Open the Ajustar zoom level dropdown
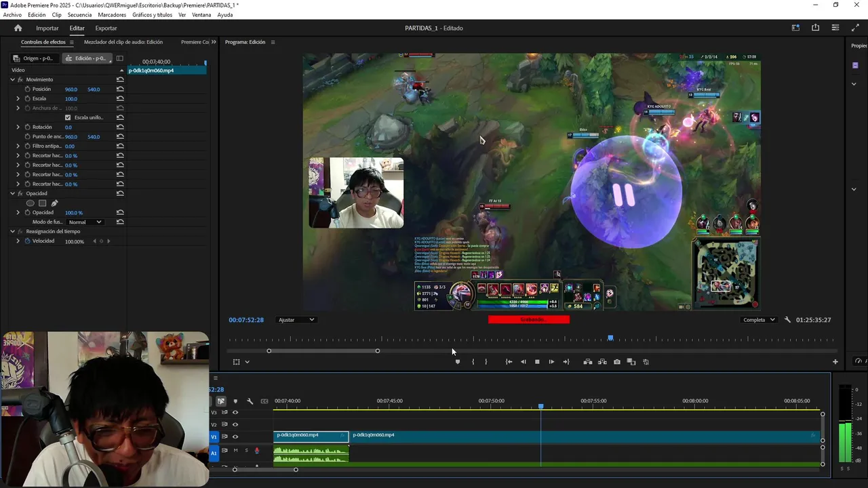868x488 pixels. [x=296, y=319]
